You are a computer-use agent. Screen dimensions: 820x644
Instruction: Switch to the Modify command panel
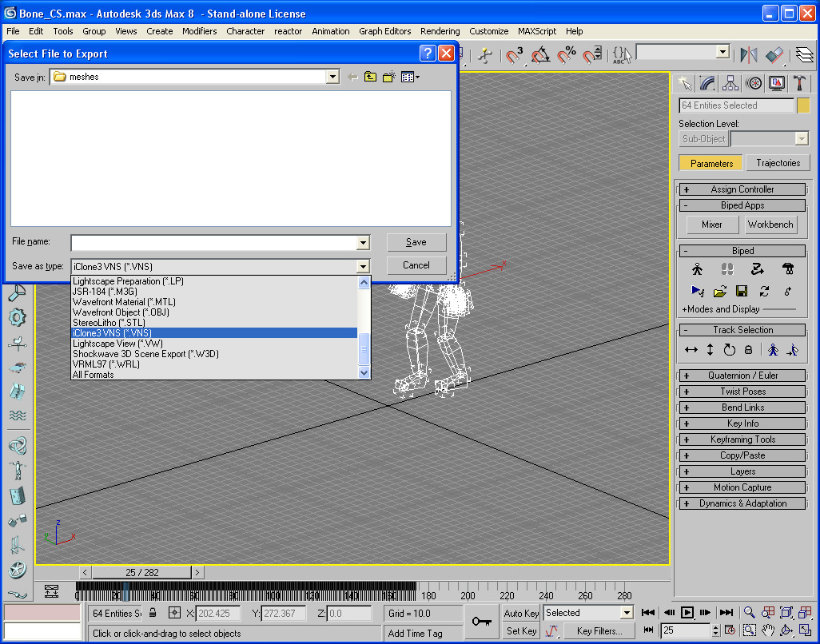pyautogui.click(x=707, y=83)
